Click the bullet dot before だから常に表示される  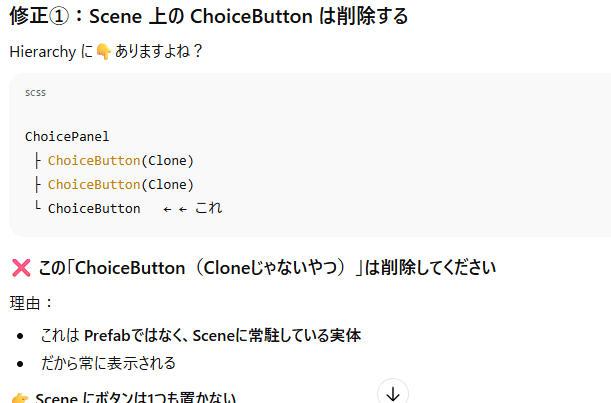click(22, 363)
